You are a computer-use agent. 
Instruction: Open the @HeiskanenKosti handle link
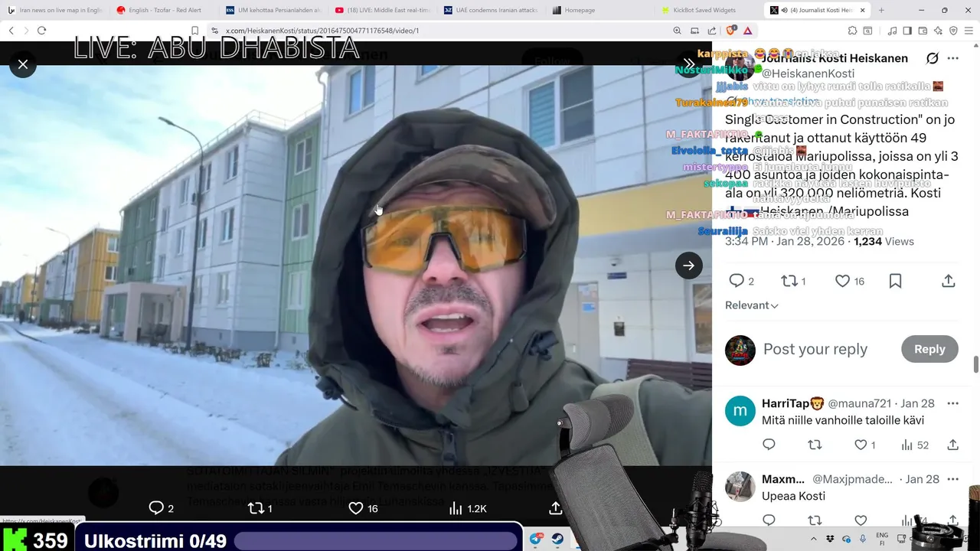point(808,73)
